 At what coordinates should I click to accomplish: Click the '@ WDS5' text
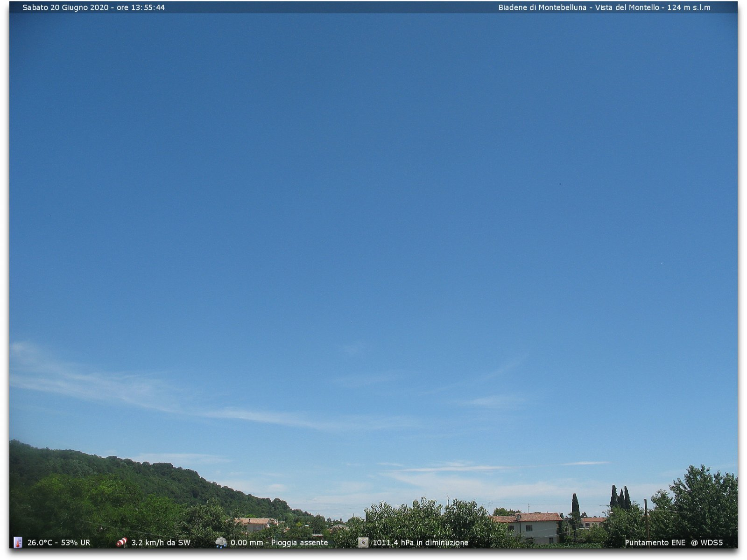[x=707, y=543]
